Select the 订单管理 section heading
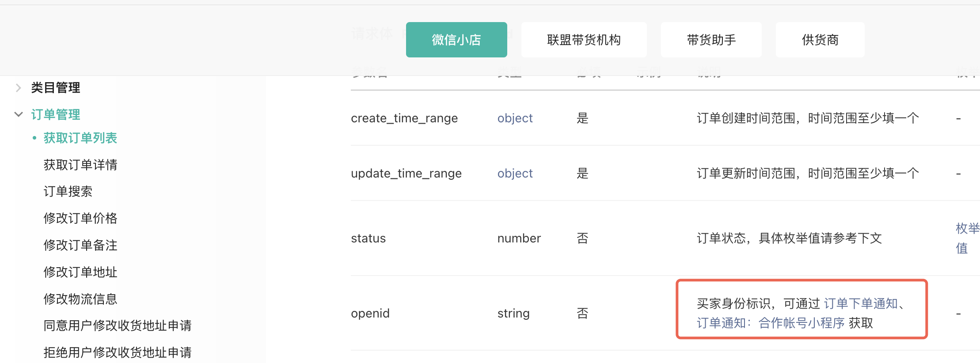 tap(56, 115)
